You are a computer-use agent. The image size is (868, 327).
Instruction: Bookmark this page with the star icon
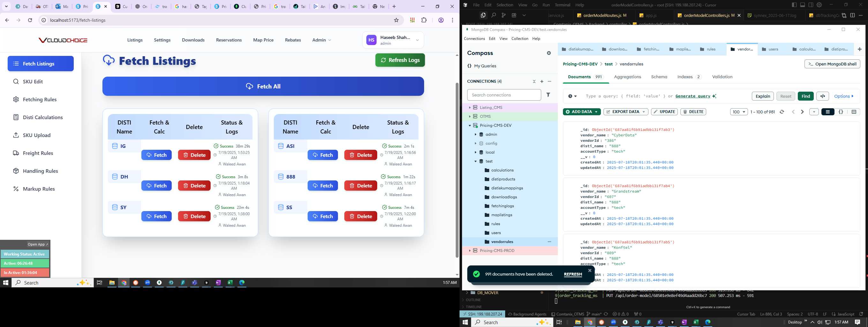point(396,20)
